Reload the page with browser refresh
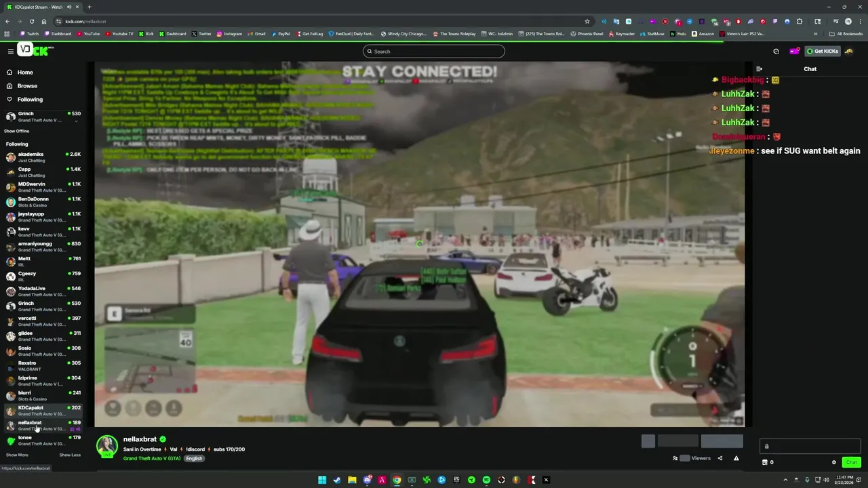868x488 pixels. (32, 21)
